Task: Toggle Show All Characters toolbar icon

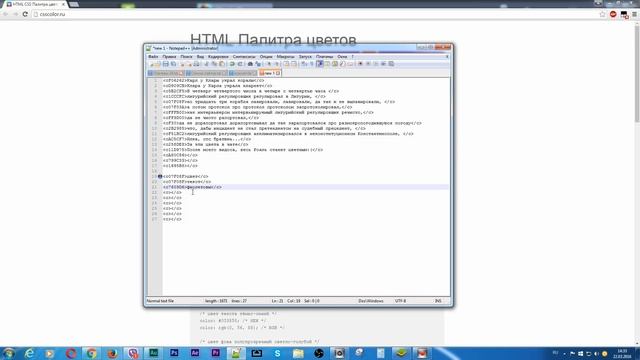Action: tap(311, 64)
